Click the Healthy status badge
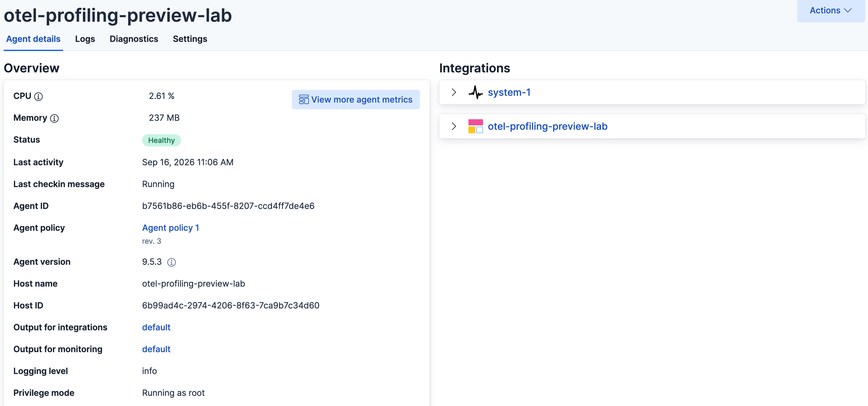The image size is (868, 406). [x=161, y=141]
